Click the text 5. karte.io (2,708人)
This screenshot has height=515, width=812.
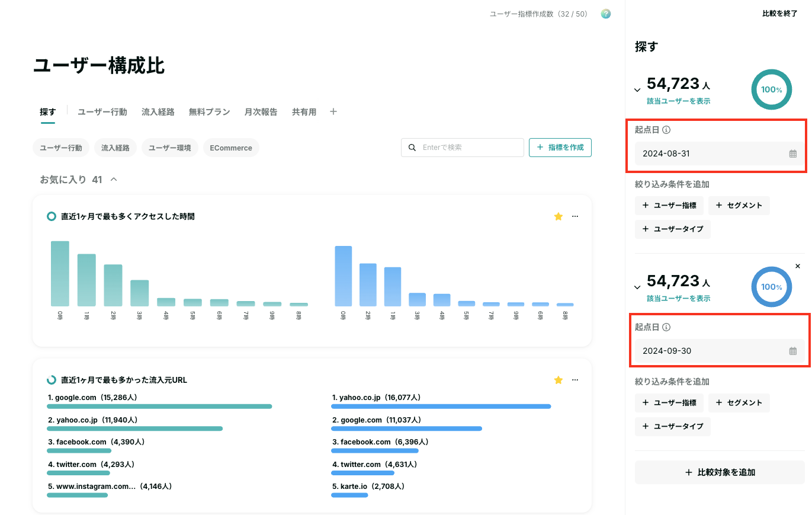368,487
